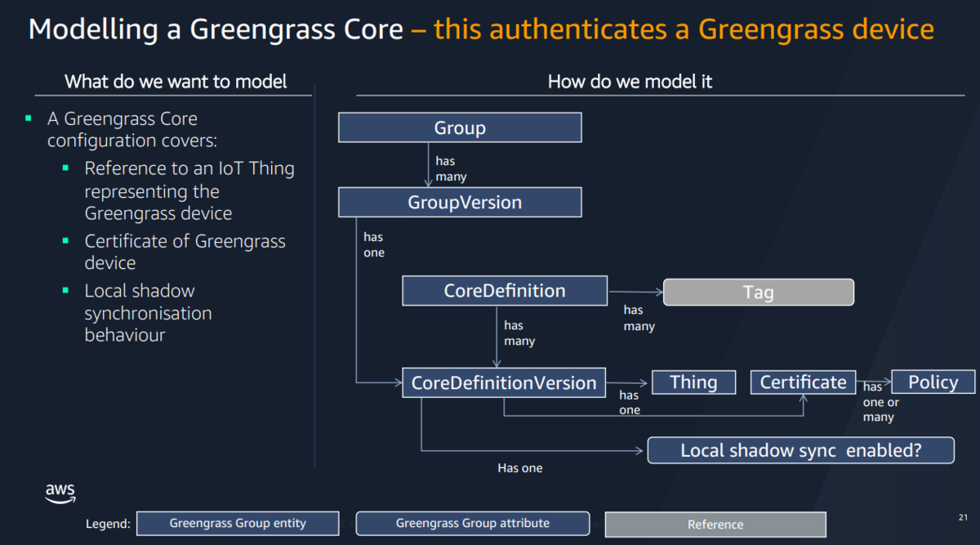The width and height of the screenshot is (980, 545).
Task: Click the Local shadow sync enabled? box
Action: [x=801, y=450]
